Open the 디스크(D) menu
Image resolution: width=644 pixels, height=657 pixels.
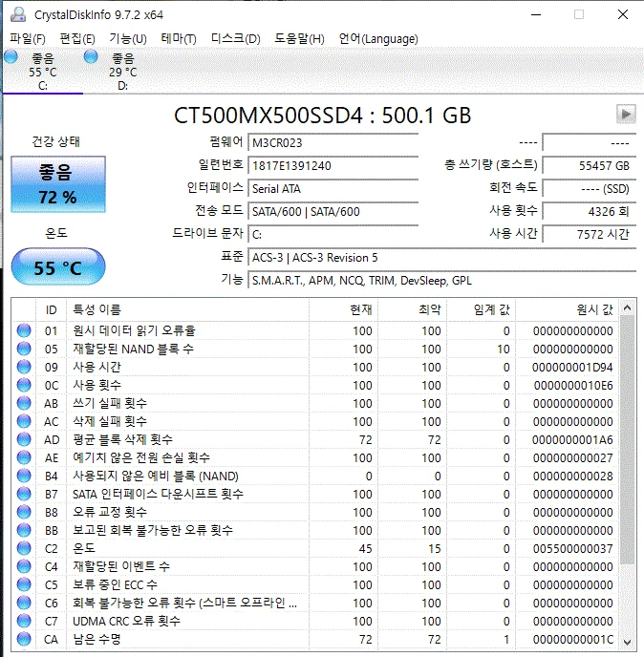235,39
